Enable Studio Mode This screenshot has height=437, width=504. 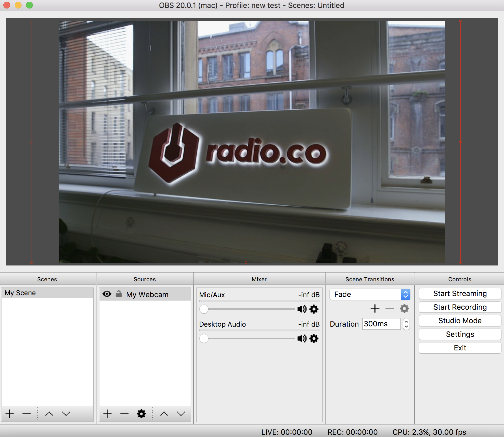(460, 321)
